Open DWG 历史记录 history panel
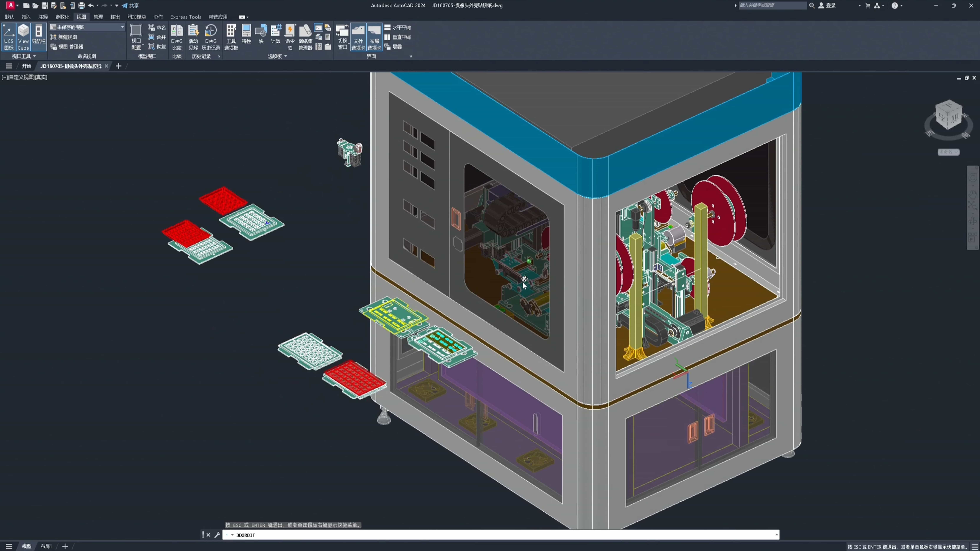The height and width of the screenshot is (551, 980). click(211, 37)
